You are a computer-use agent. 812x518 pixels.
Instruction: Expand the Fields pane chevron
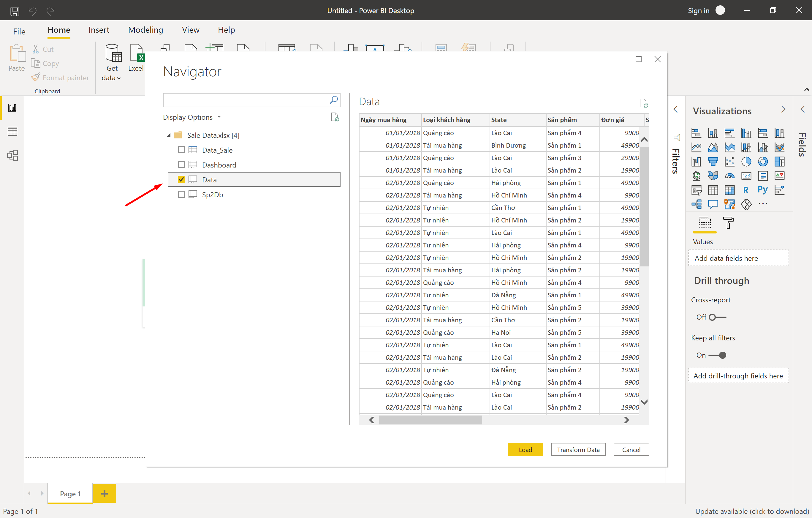(802, 109)
